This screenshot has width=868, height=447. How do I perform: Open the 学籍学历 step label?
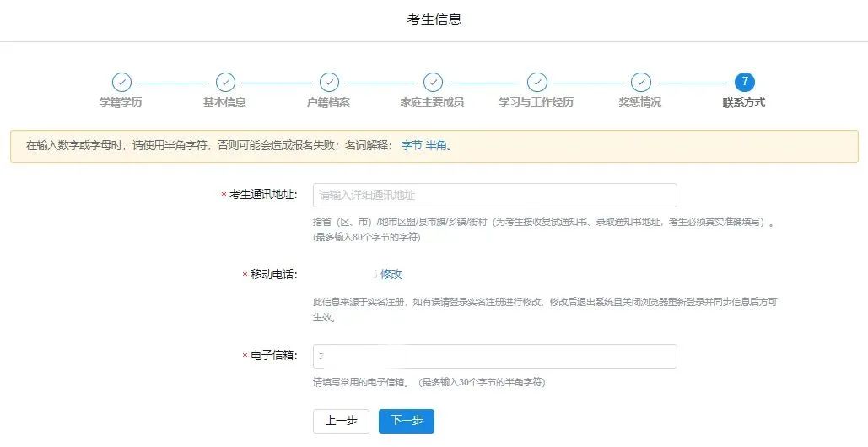tap(121, 102)
